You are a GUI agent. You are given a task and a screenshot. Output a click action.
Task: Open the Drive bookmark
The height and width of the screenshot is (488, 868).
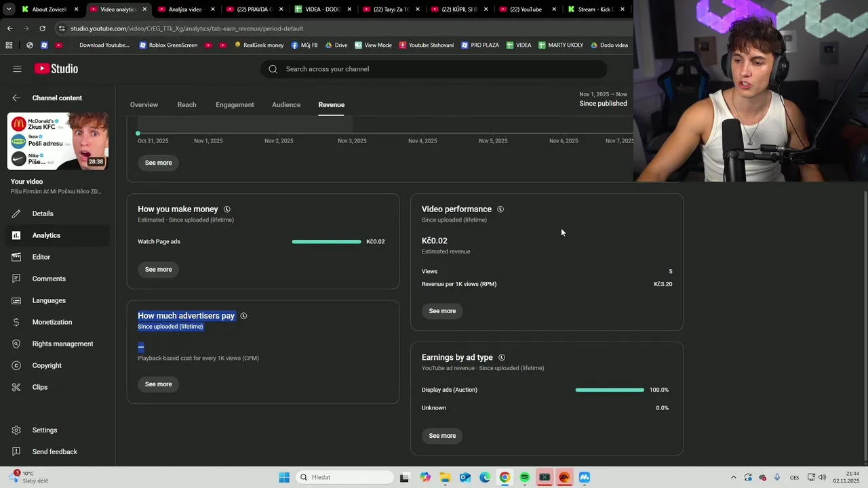[336, 45]
